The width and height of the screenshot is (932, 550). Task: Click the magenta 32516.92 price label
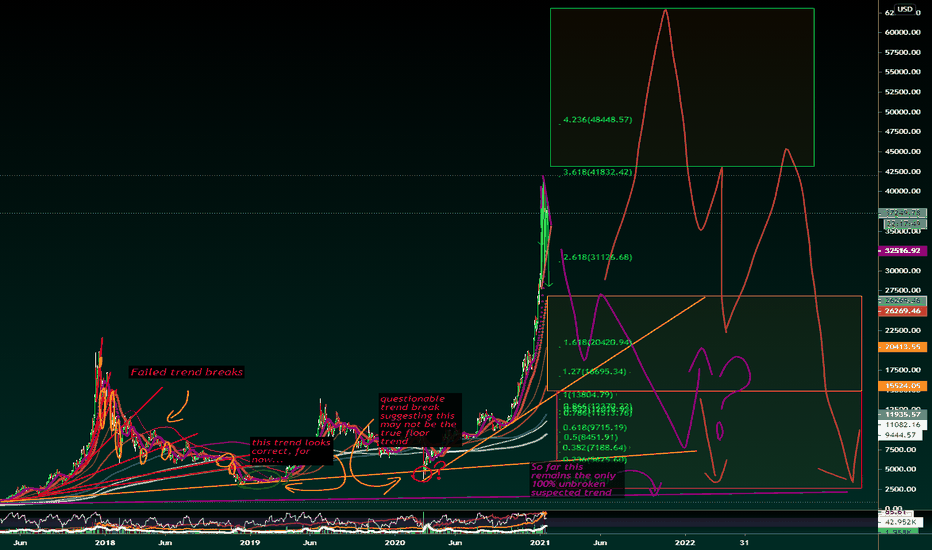[x=902, y=251]
